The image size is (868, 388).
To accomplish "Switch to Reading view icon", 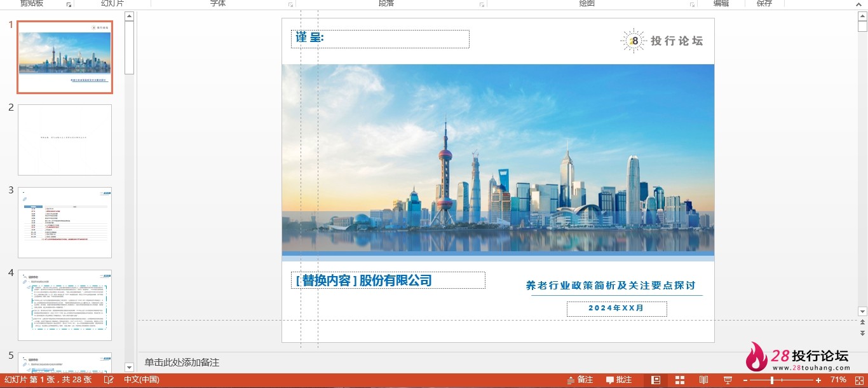I will (x=703, y=380).
